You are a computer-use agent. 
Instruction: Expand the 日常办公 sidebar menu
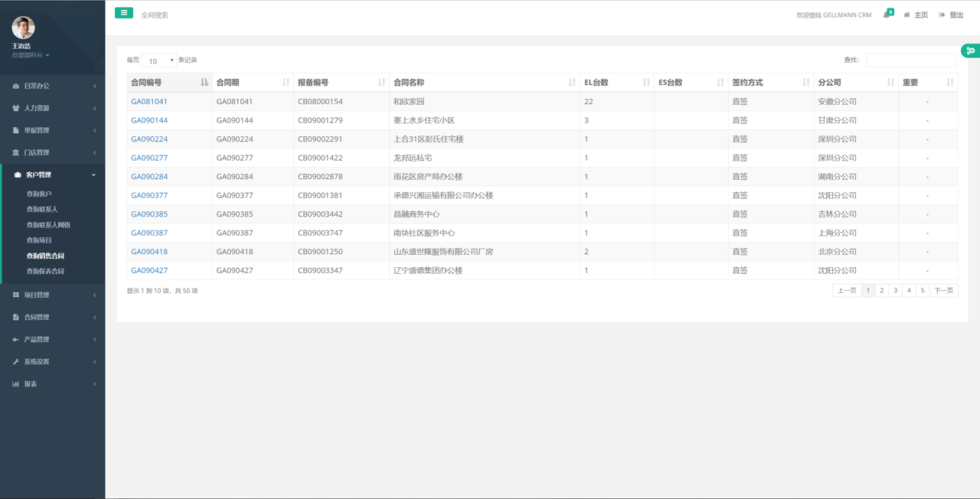pyautogui.click(x=52, y=86)
